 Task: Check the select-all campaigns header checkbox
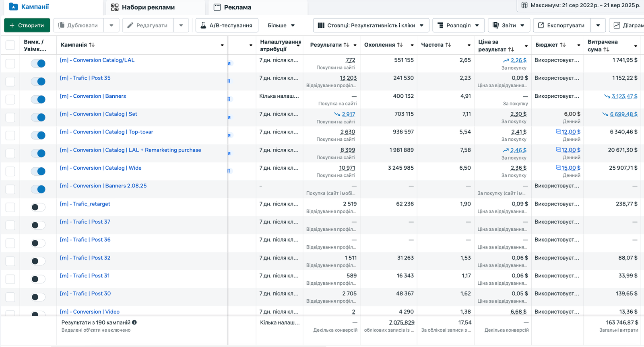pyautogui.click(x=10, y=45)
